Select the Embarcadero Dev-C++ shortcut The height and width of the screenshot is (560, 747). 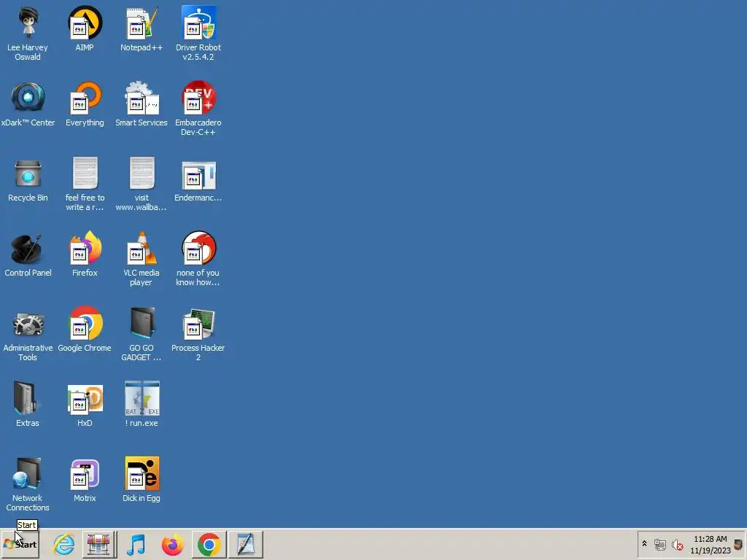(x=198, y=109)
